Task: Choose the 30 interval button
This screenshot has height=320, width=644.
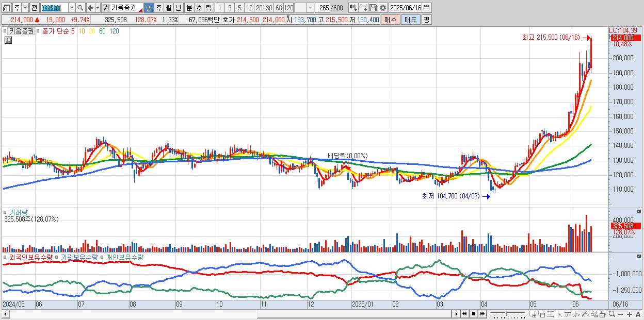Action: (x=269, y=8)
